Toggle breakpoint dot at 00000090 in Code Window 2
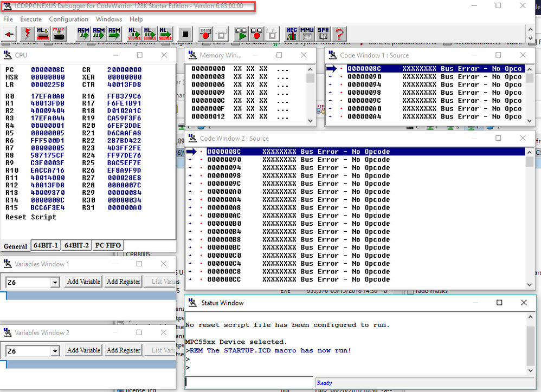Image resolution: width=541 pixels, height=392 pixels. [201, 160]
